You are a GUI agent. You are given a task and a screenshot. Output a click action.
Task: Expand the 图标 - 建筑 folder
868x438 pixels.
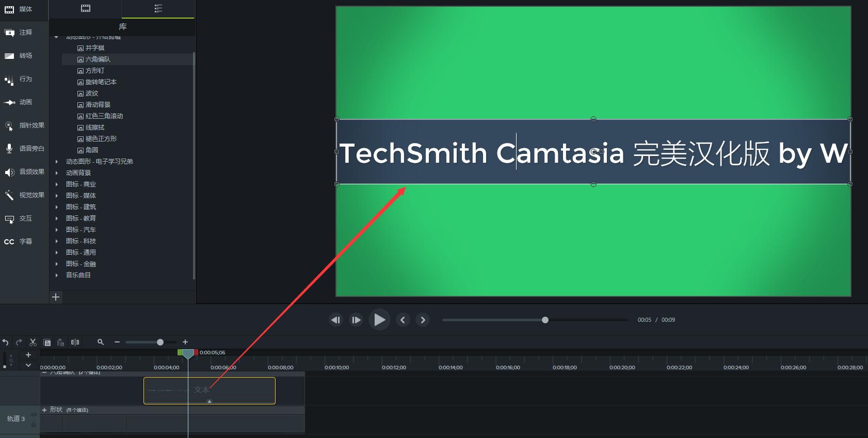click(57, 207)
